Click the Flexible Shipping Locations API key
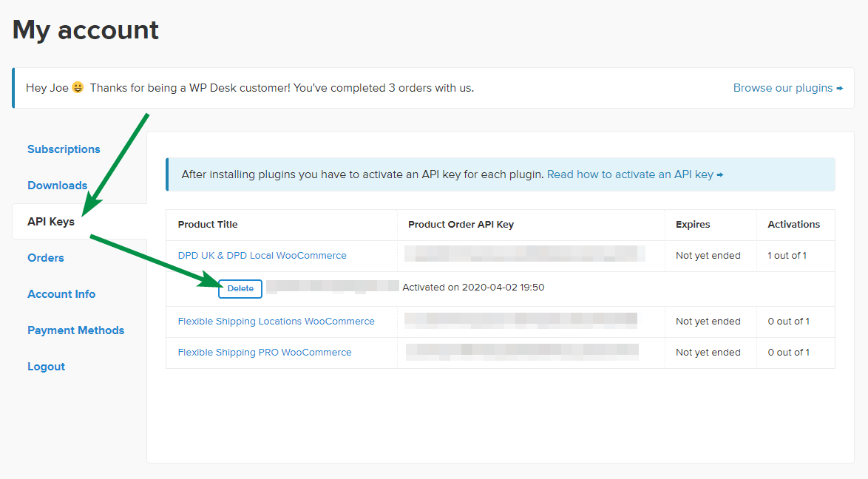This screenshot has height=479, width=868. point(521,321)
